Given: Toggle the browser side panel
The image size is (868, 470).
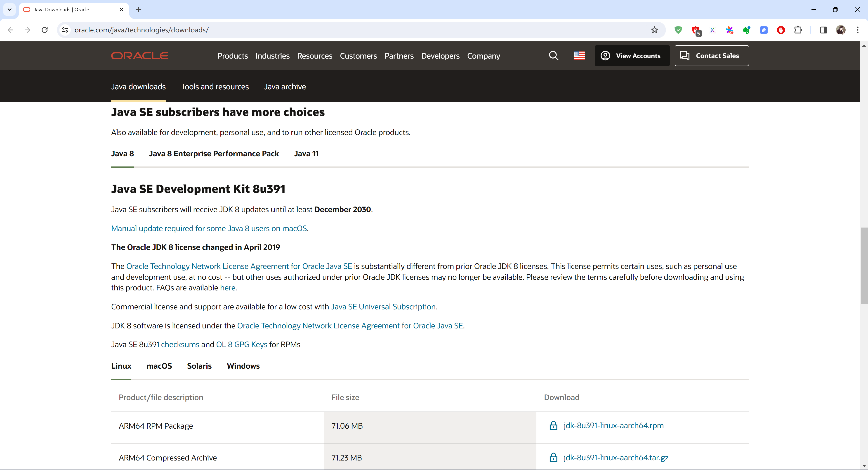Looking at the screenshot, I should coord(823,30).
